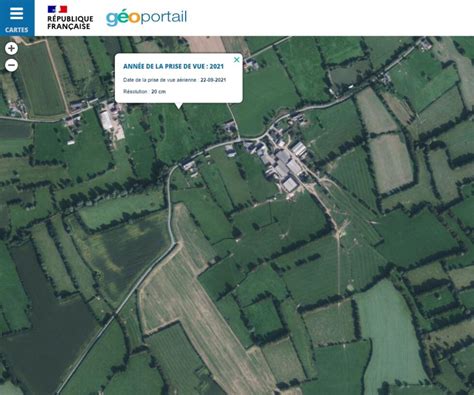The width and height of the screenshot is (474, 395).
Task: Select the 'Année de la prise de vue : 2021' heading
Action: [173, 66]
